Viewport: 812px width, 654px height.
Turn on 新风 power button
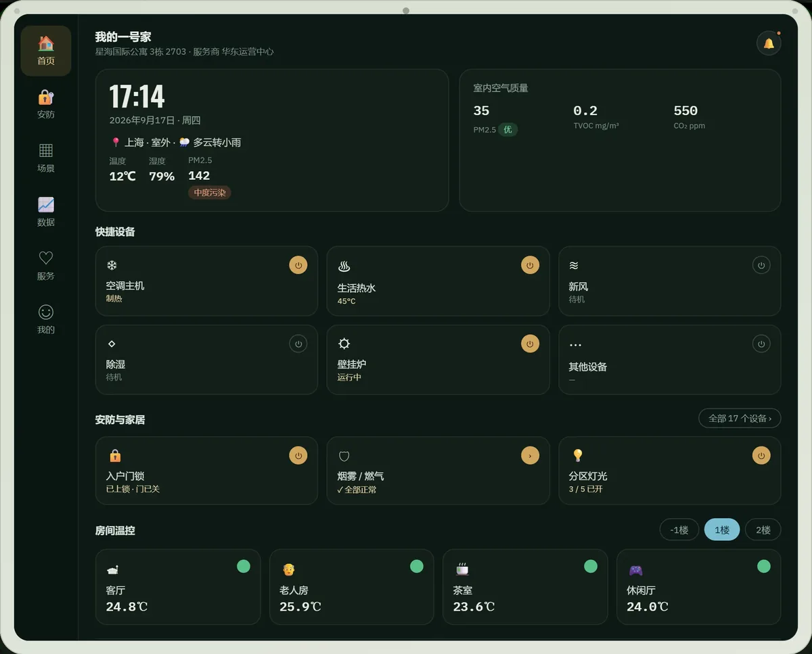(x=761, y=265)
